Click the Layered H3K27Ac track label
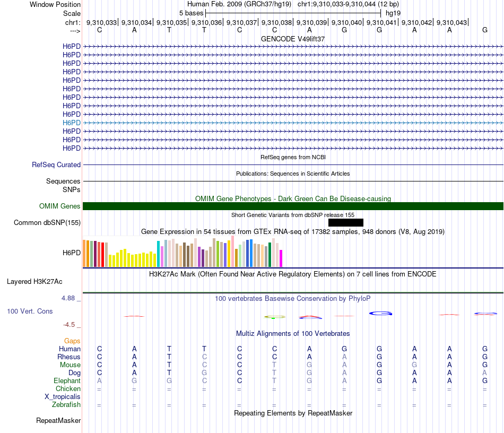 (34, 282)
